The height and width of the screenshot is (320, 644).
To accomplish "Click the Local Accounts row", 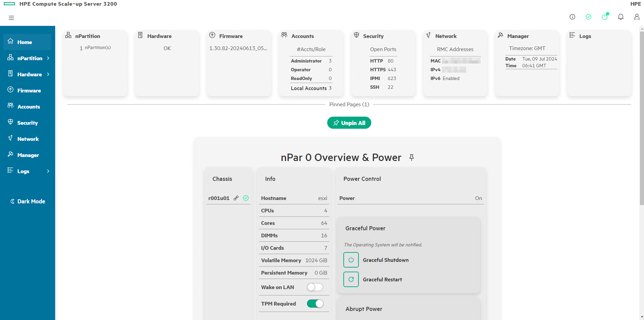I will click(311, 88).
